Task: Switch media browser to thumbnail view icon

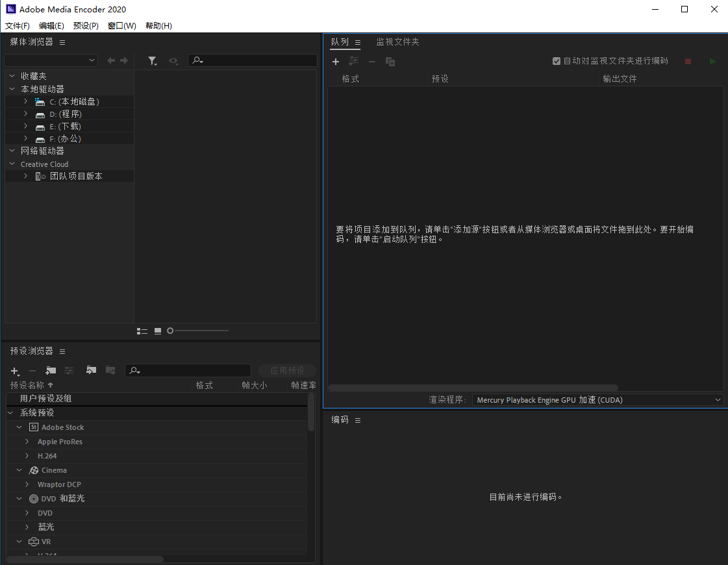Action: (158, 331)
